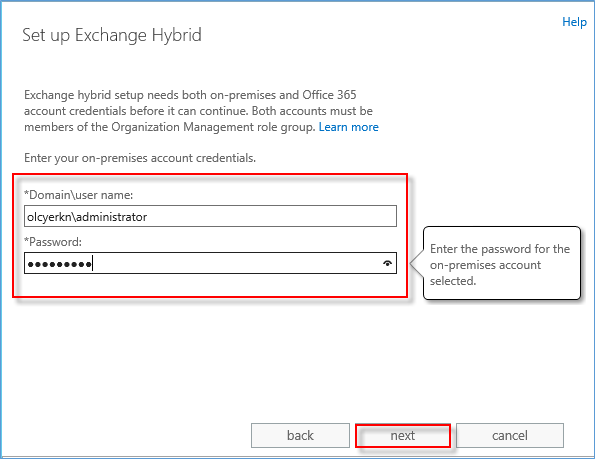The width and height of the screenshot is (595, 459).
Task: Click the on-premises account credentials instruction text
Action: pyautogui.click(x=140, y=158)
